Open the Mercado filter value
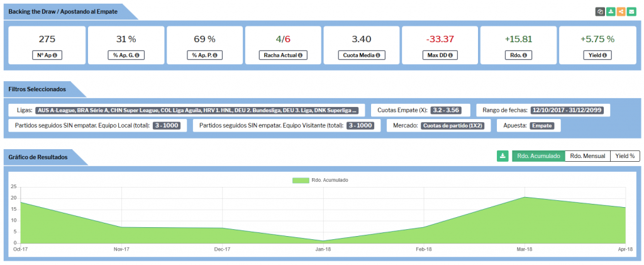644x265 pixels. tap(453, 126)
